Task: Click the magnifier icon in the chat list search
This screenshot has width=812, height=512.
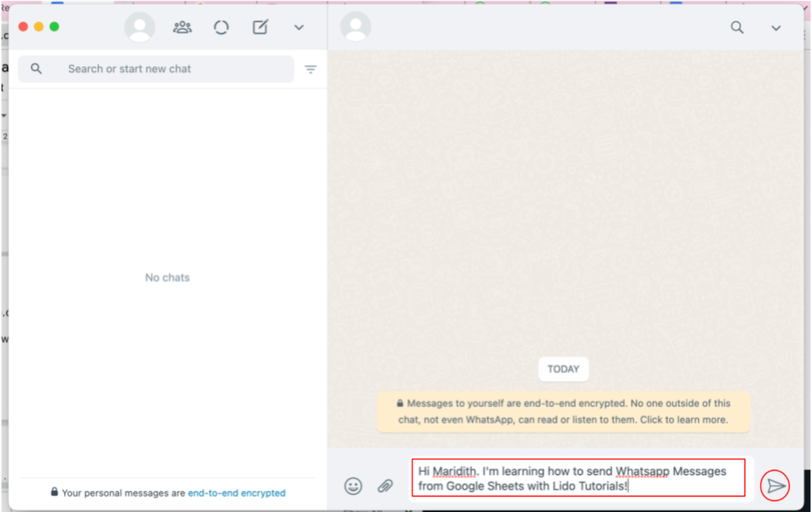Action: (36, 69)
